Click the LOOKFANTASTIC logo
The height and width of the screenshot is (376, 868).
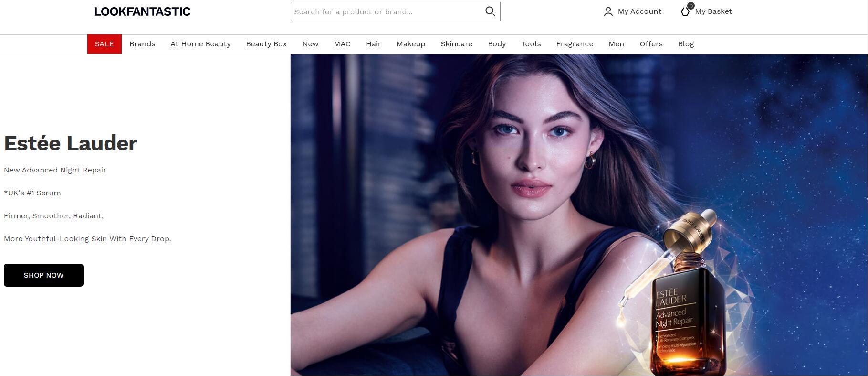[142, 11]
